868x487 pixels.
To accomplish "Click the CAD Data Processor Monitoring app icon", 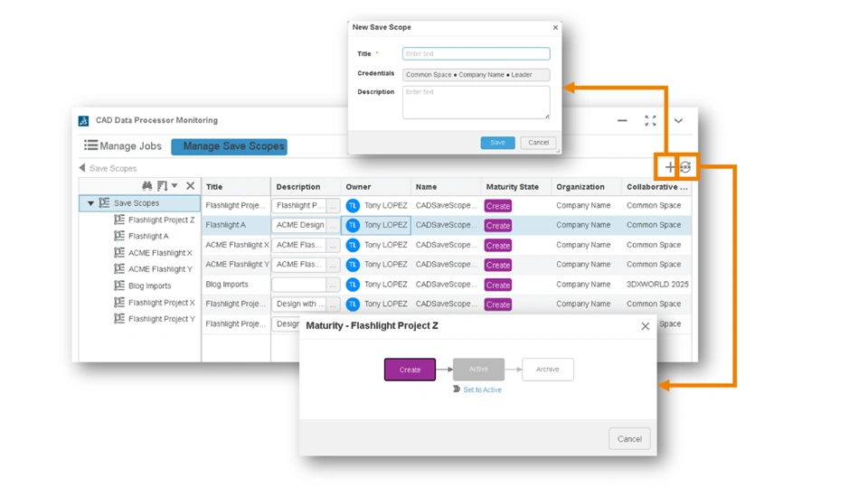I will 83,121.
